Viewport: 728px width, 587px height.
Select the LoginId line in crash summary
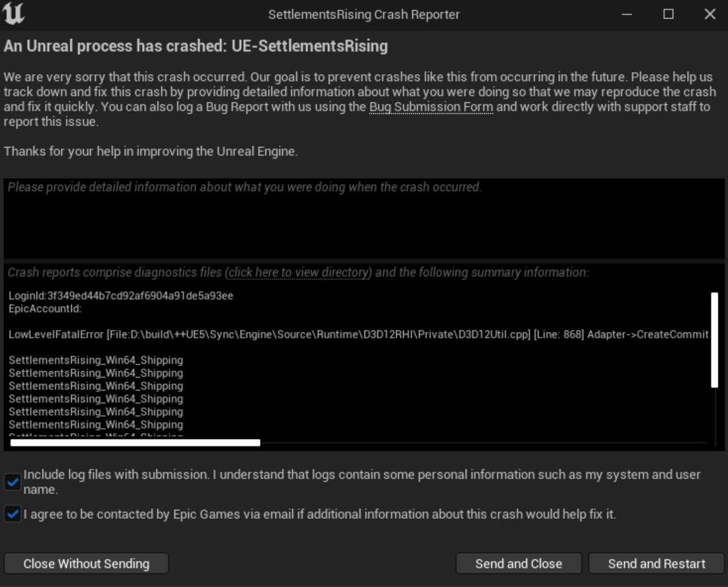click(121, 295)
